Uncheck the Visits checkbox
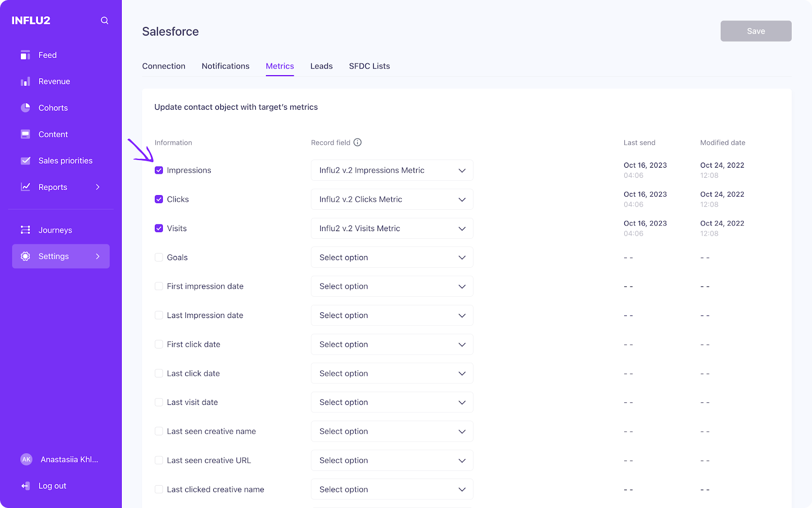Viewport: 812px width, 508px height. [x=159, y=228]
